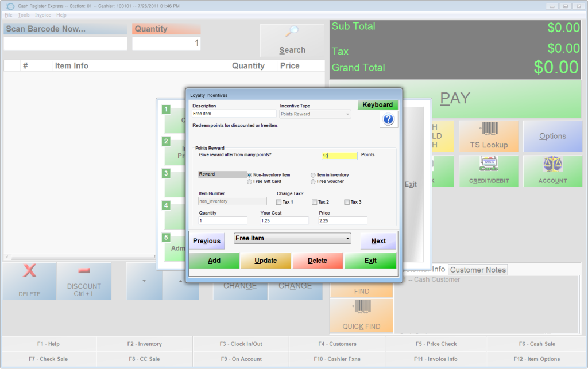Click the up arrow line button
This screenshot has width=588, height=369.
[x=181, y=281]
